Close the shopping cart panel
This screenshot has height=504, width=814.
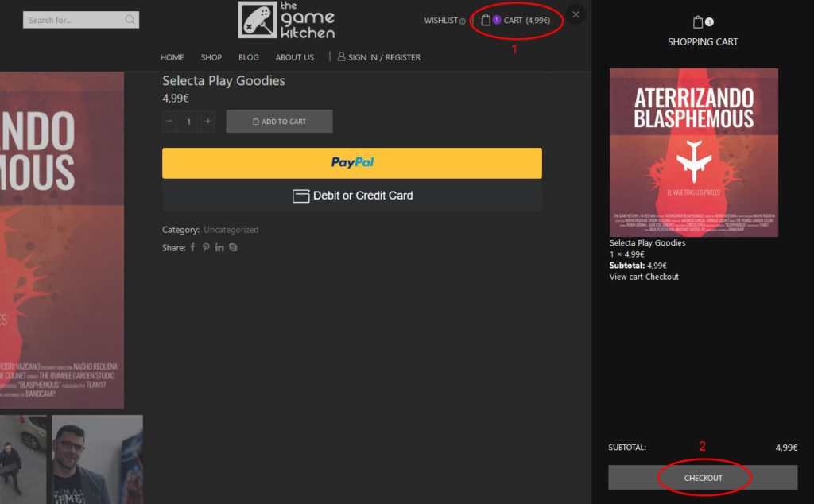pos(576,14)
